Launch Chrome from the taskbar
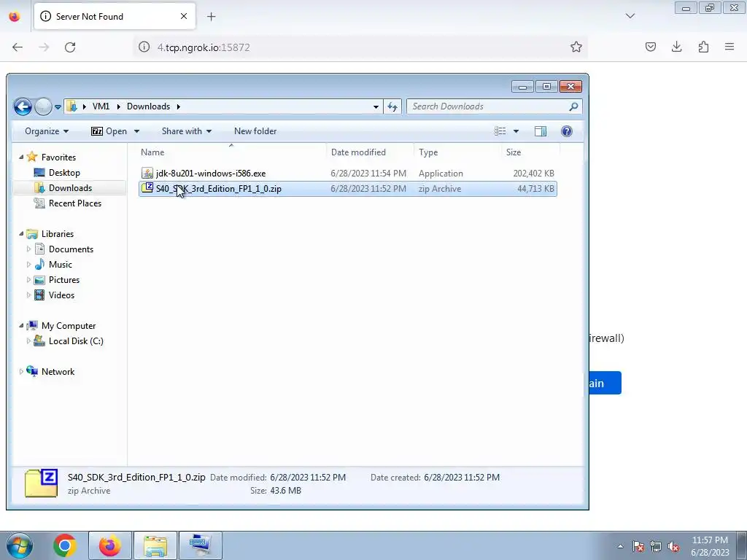747x560 pixels. point(65,545)
